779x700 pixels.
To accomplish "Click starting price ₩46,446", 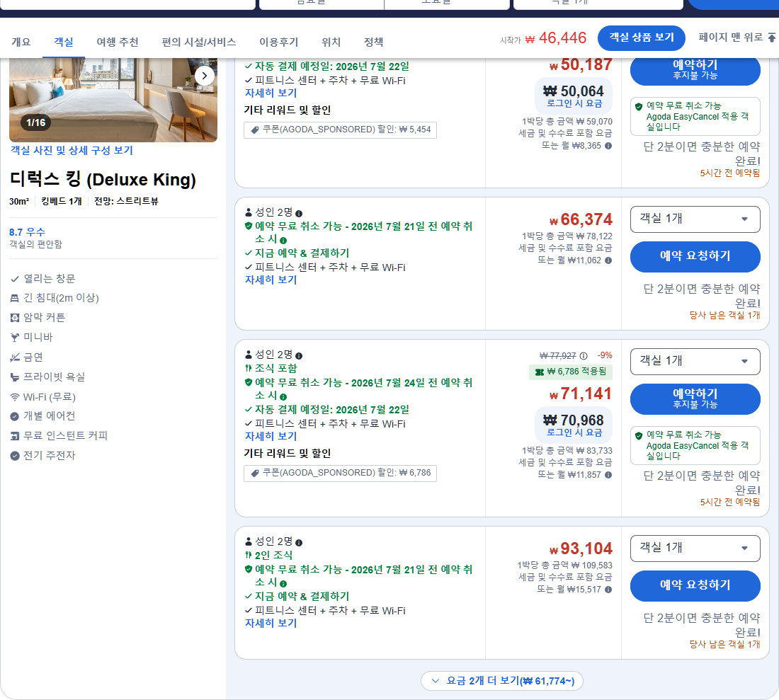I will click(557, 38).
